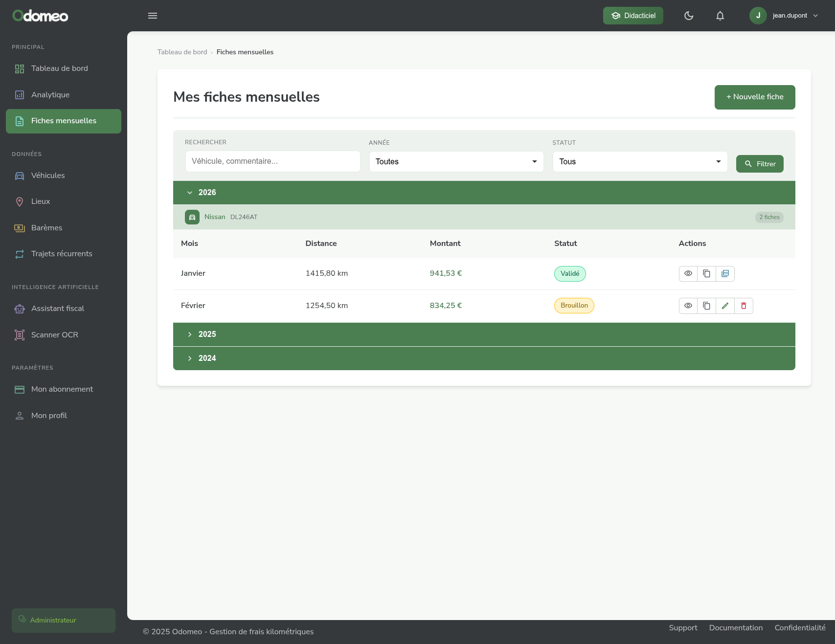Image resolution: width=835 pixels, height=644 pixels.
Task: Click the hamburger menu icon
Action: tap(153, 16)
